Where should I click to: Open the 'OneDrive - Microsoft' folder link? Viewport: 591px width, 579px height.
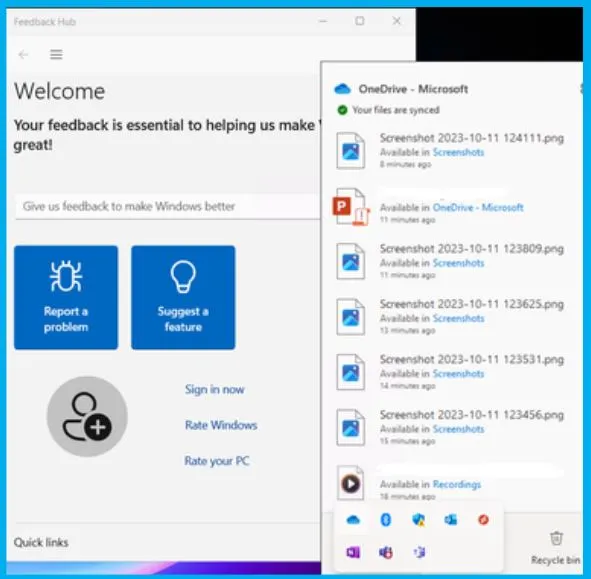click(x=478, y=207)
